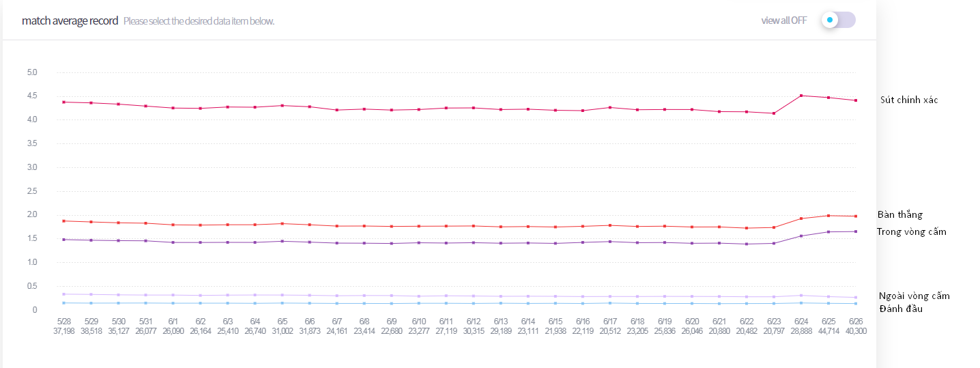Click the 6/24 point on the light purple line
Viewport: 980px width, 368px height.
[x=801, y=296]
